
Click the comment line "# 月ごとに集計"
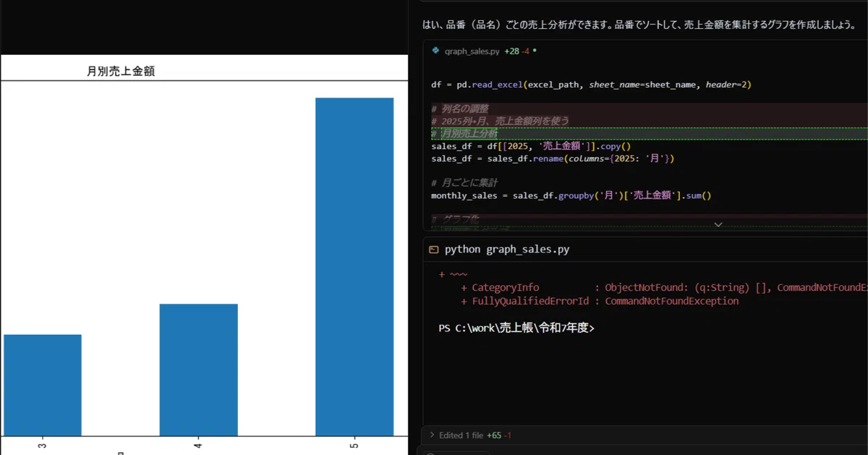point(464,183)
